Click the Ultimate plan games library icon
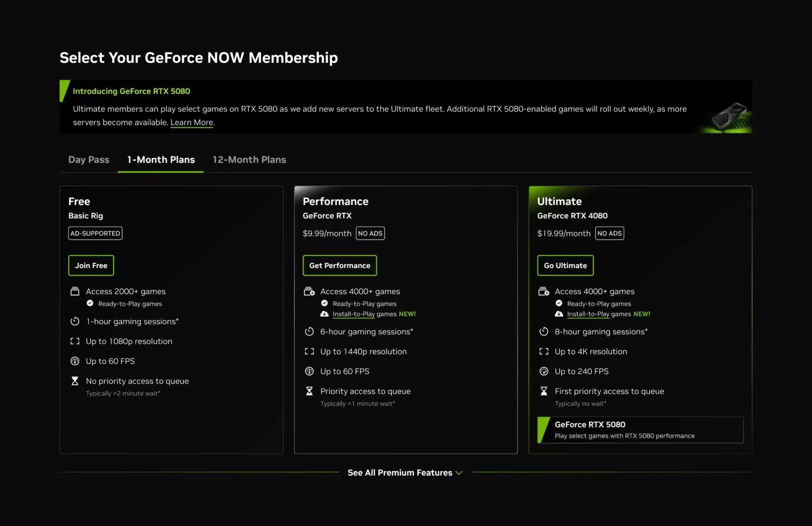 point(544,291)
